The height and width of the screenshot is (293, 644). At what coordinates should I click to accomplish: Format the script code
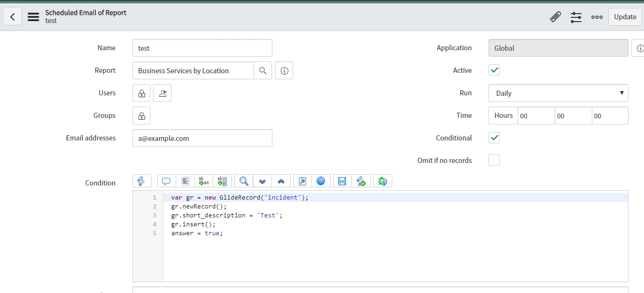185,181
